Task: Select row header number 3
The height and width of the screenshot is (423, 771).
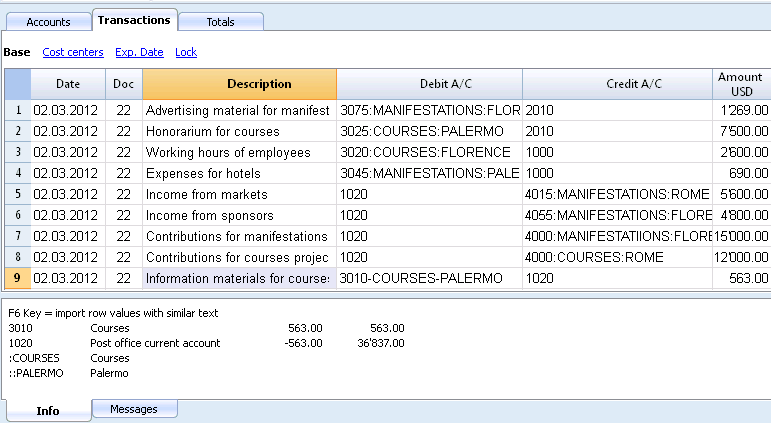Action: click(18, 152)
